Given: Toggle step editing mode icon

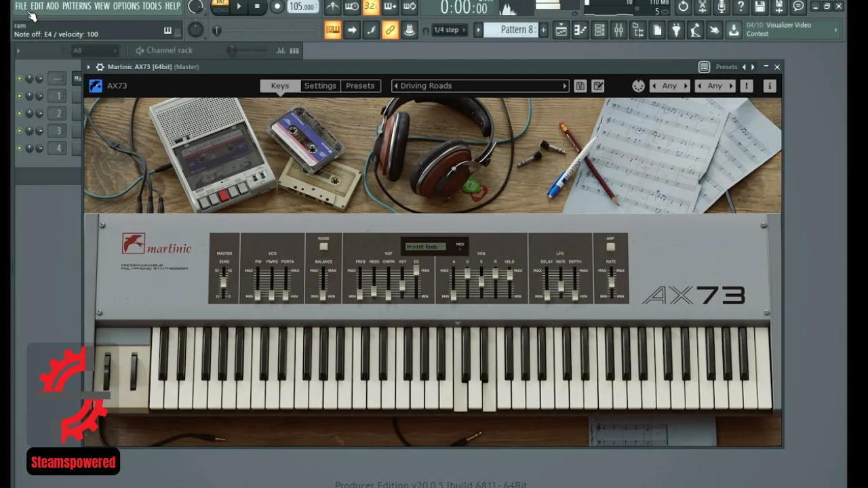Looking at the screenshot, I should click(x=371, y=30).
